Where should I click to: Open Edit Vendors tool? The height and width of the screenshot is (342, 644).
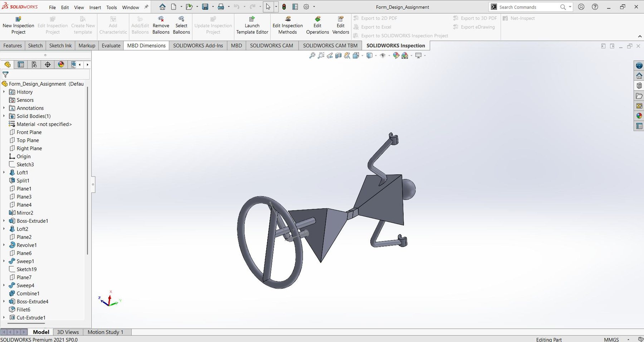click(x=341, y=25)
